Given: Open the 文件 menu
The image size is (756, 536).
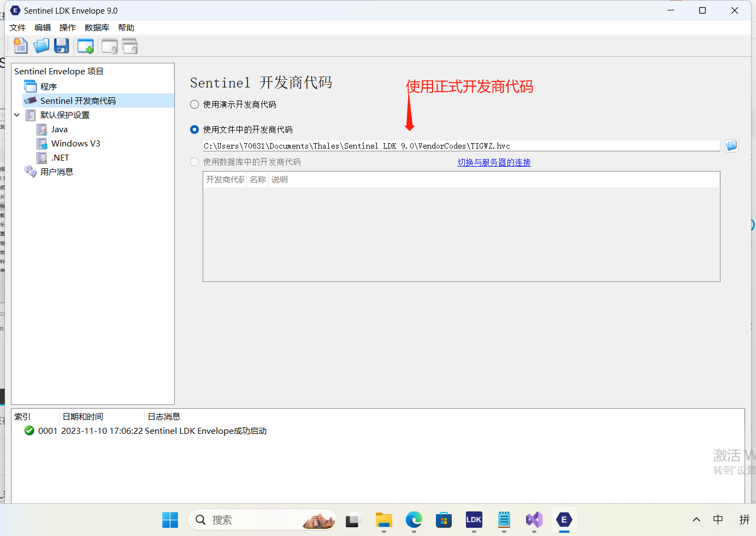Looking at the screenshot, I should pos(17,27).
